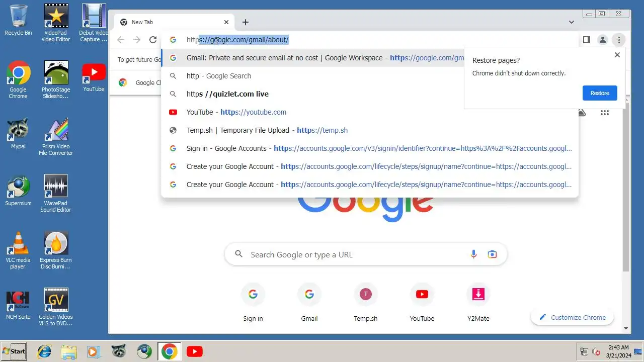Launch Supermium desktop shortcut
The width and height of the screenshot is (644, 362).
point(18,191)
